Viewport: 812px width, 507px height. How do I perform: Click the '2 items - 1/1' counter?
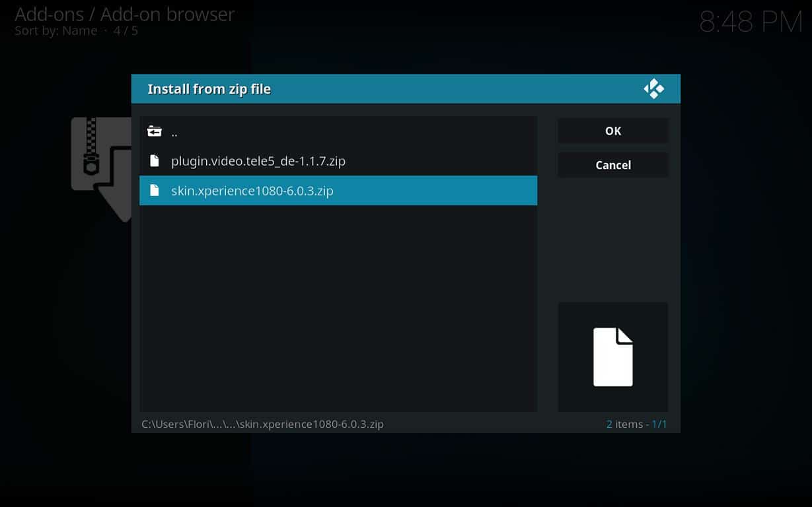636,424
